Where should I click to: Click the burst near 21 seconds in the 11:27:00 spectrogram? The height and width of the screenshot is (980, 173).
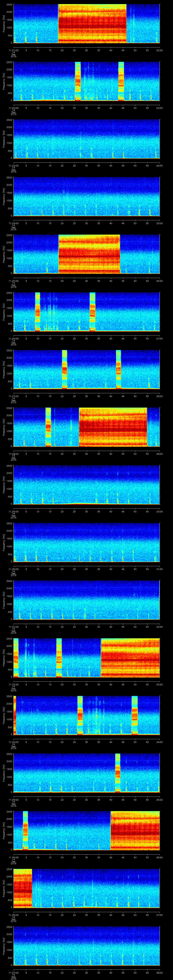click(x=64, y=369)
